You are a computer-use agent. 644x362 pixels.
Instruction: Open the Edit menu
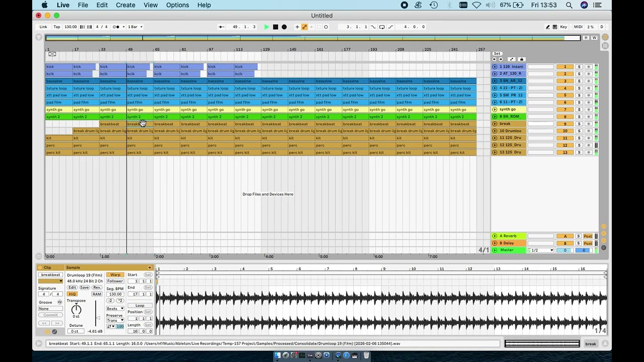click(102, 5)
